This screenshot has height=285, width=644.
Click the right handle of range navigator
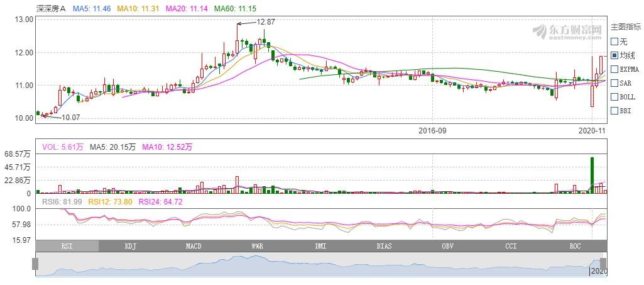coord(603,264)
